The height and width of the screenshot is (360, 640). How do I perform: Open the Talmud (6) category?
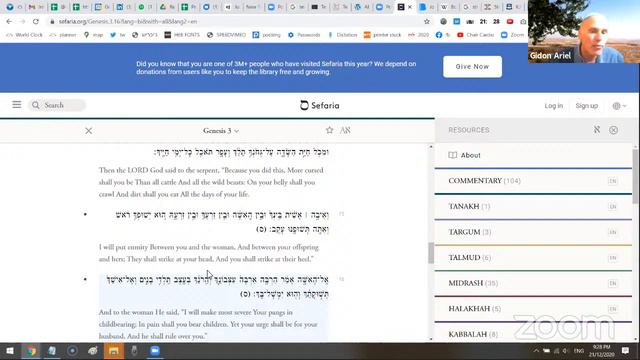tap(533, 258)
